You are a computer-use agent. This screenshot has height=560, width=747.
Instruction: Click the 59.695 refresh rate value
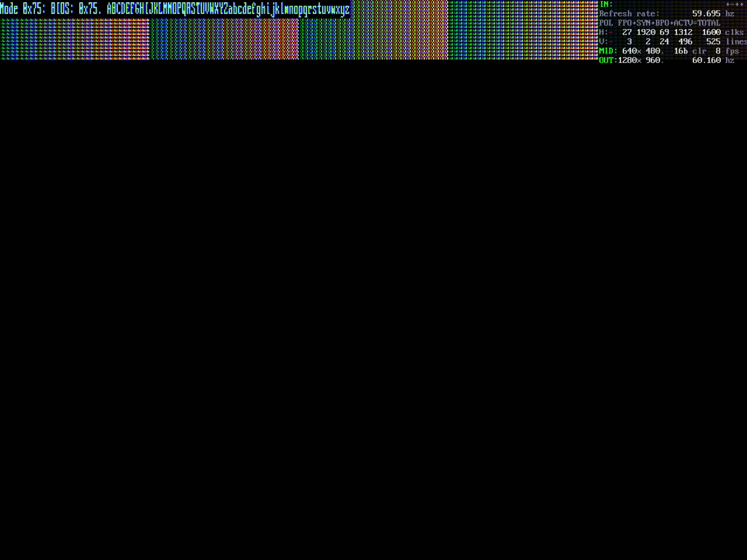click(x=706, y=14)
